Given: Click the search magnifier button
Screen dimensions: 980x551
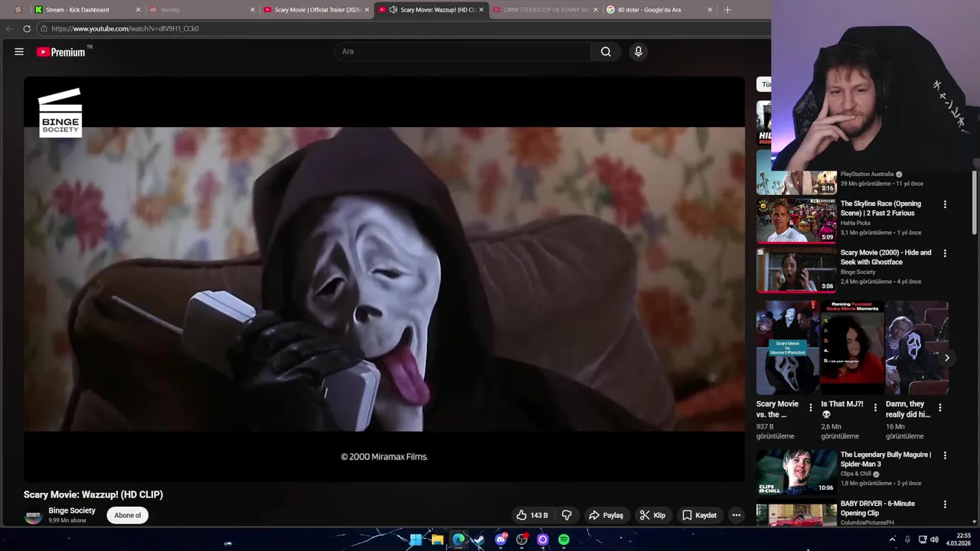Looking at the screenshot, I should [x=606, y=51].
